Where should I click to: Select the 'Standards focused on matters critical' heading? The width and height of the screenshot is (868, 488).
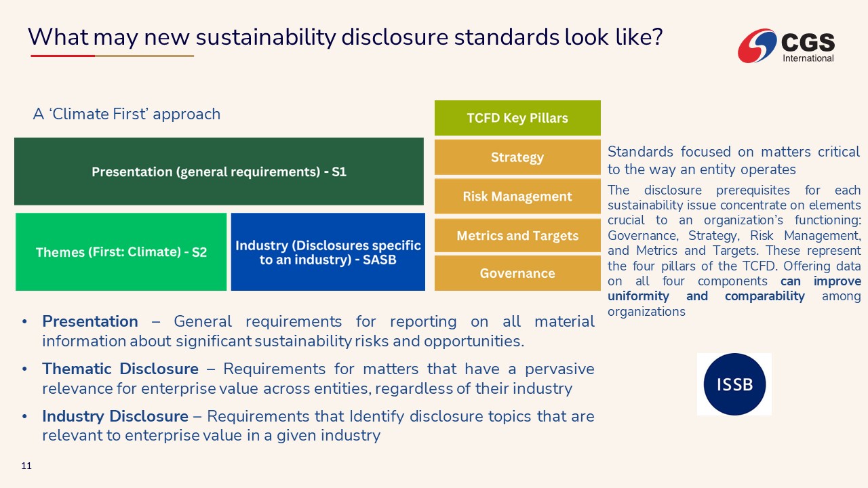click(x=734, y=160)
